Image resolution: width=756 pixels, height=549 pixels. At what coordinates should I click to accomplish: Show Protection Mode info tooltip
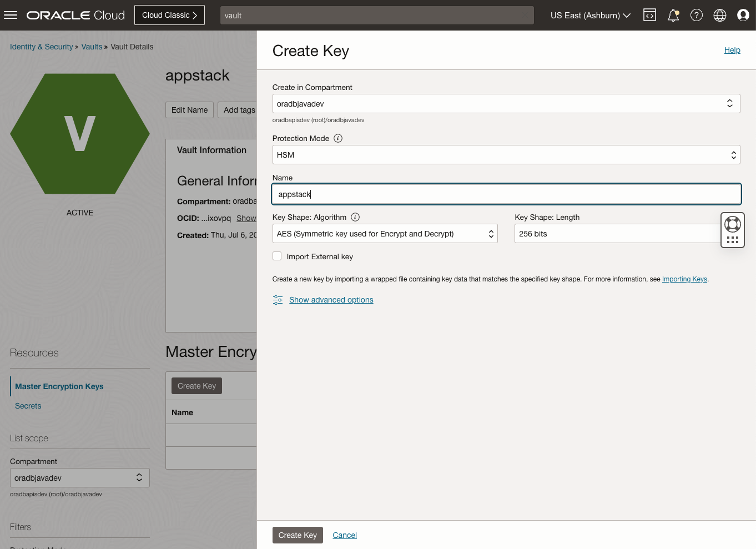[x=338, y=138]
